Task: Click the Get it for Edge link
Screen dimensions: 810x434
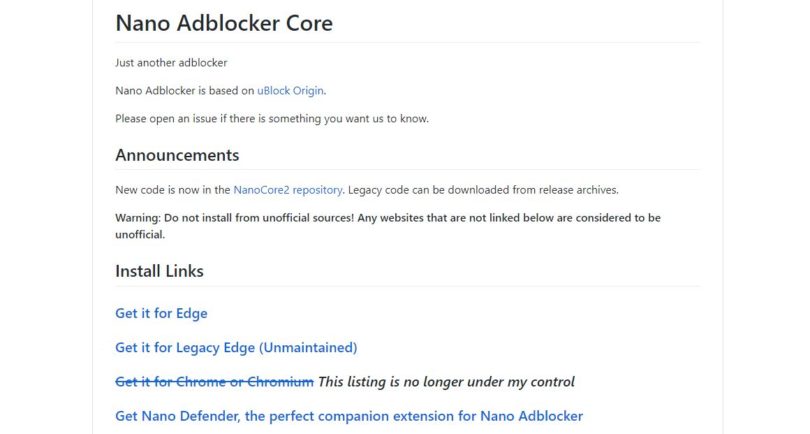Action: point(161,314)
